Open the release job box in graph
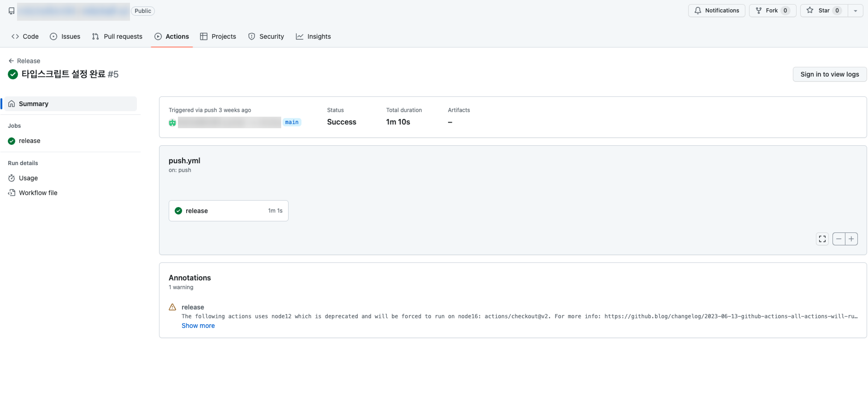868x416 pixels. (228, 211)
